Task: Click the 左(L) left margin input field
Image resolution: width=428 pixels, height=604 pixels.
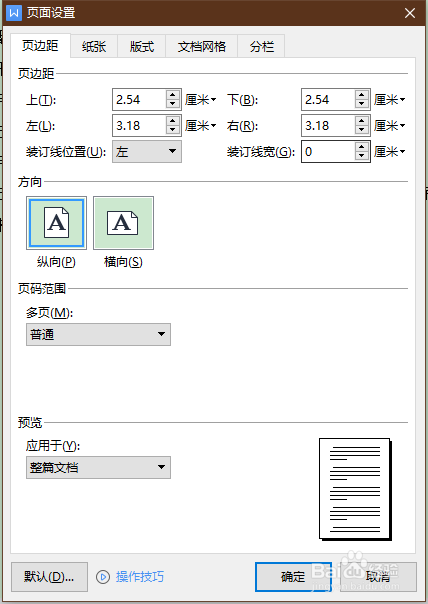Action: pyautogui.click(x=139, y=126)
